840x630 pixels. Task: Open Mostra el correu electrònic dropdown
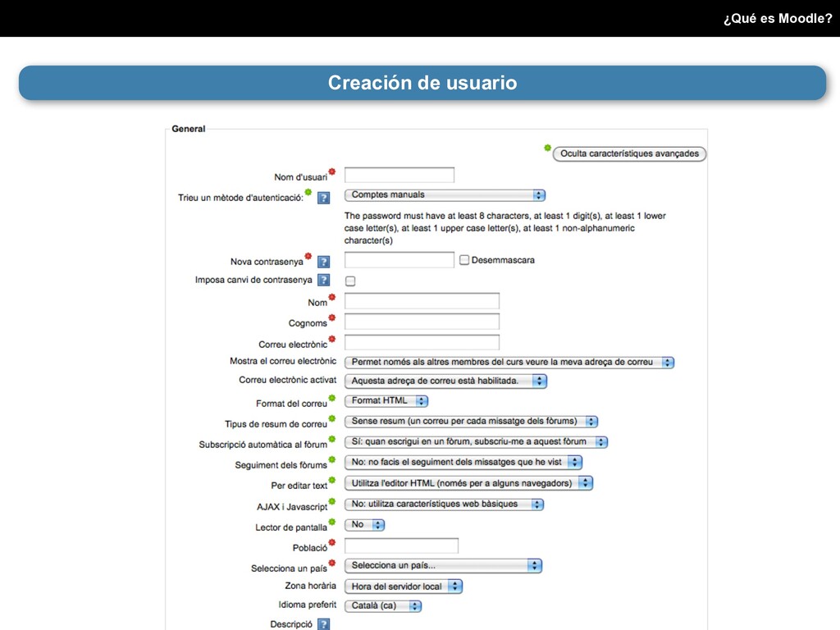(509, 362)
